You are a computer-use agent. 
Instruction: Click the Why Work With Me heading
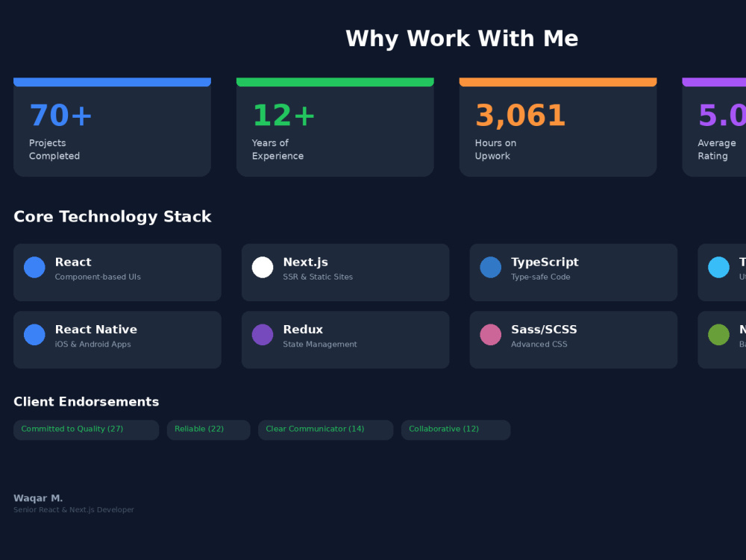click(x=462, y=39)
